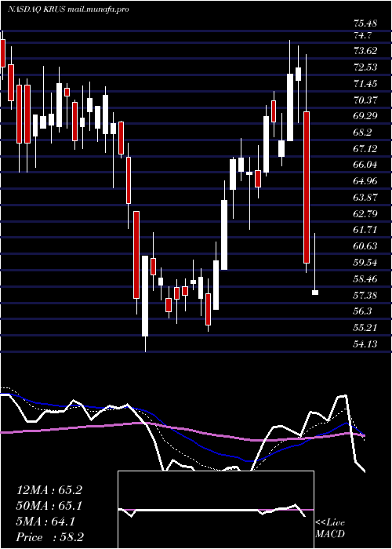Click the large red candle falling to 59.54

pos(307,187)
